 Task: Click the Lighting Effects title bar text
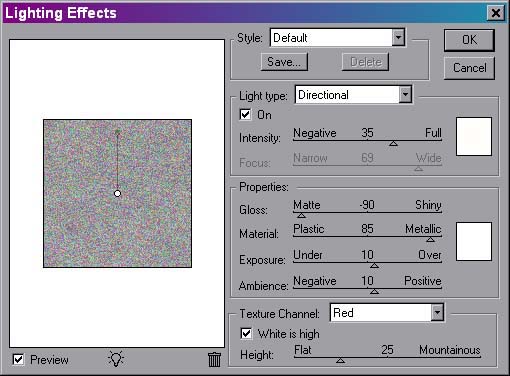(61, 13)
